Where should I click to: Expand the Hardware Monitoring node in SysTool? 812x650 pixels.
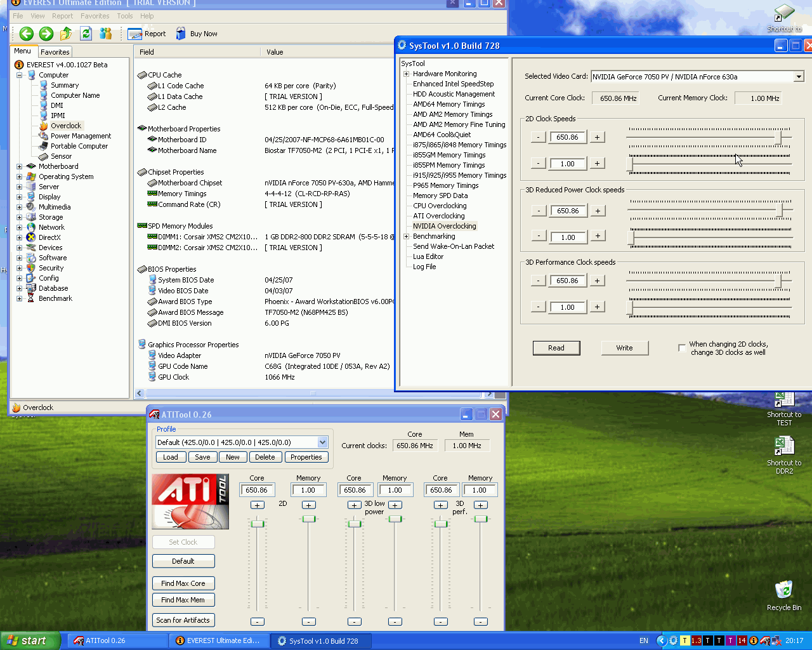pos(406,74)
